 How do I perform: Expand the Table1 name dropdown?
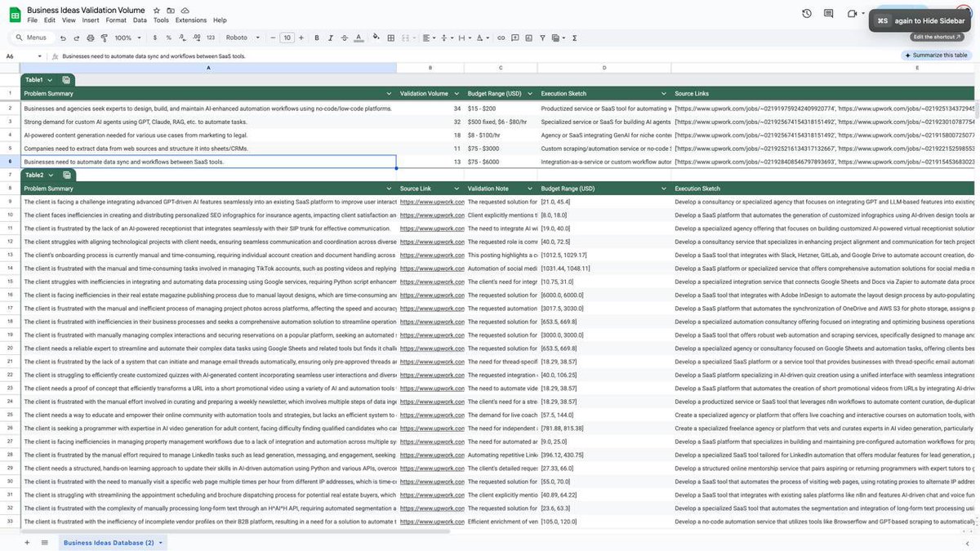[x=50, y=80]
